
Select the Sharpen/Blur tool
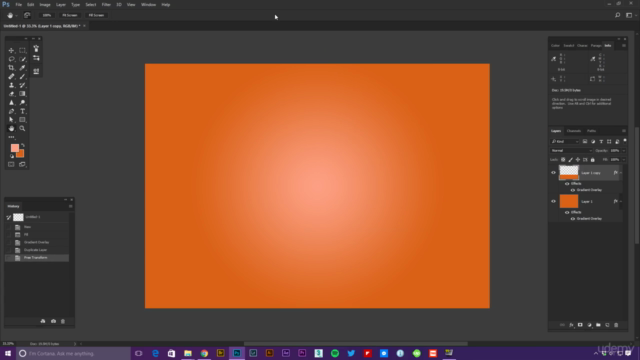click(11, 102)
